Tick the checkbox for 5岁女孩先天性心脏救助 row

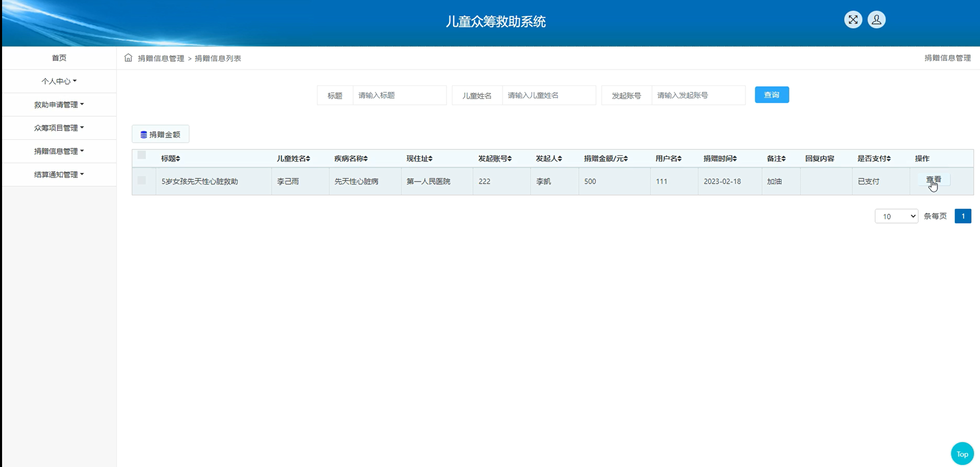coord(142,181)
